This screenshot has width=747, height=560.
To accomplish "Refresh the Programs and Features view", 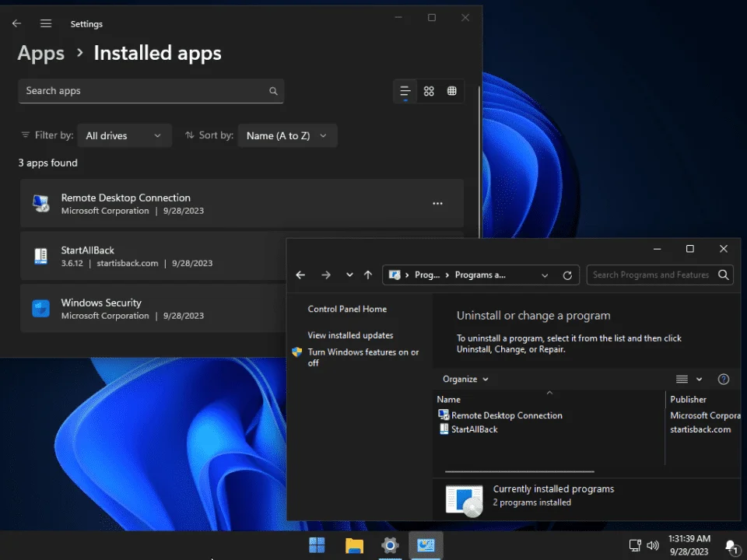I will (x=567, y=275).
